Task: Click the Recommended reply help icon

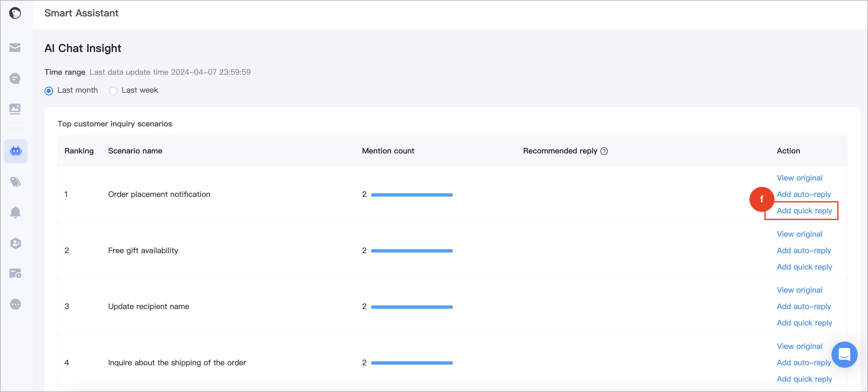Action: (605, 151)
